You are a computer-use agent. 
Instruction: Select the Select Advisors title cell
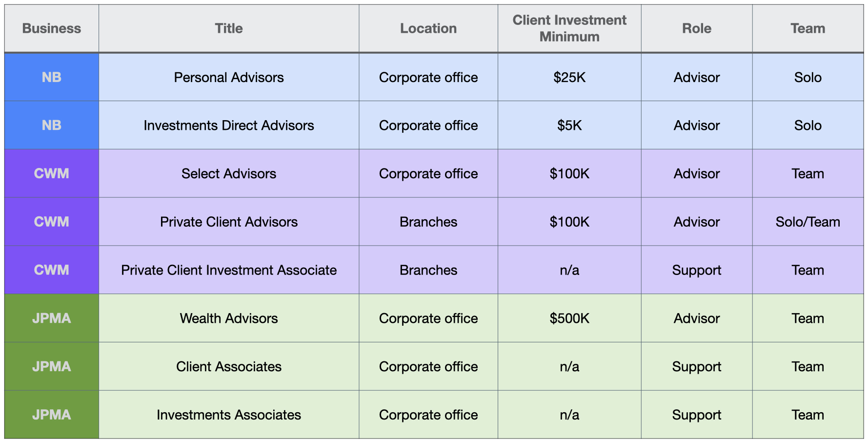(229, 173)
